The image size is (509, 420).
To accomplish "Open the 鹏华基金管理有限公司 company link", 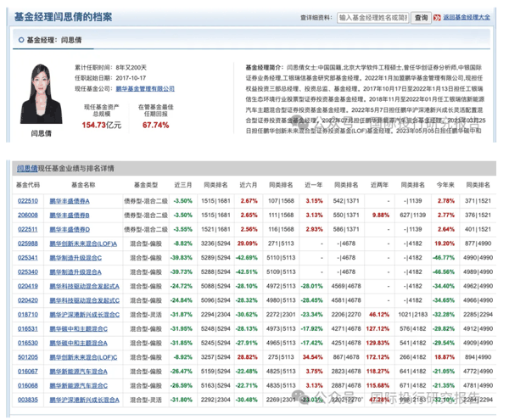I will click(145, 88).
